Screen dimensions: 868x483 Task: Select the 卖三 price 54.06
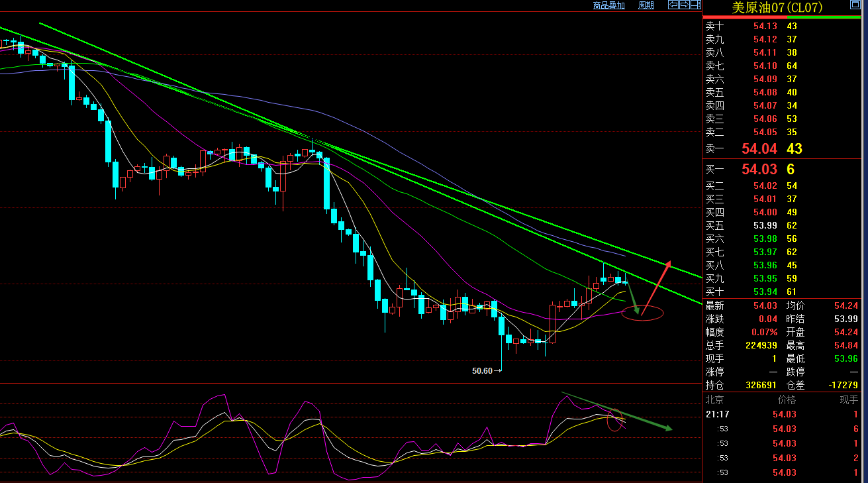tap(765, 119)
